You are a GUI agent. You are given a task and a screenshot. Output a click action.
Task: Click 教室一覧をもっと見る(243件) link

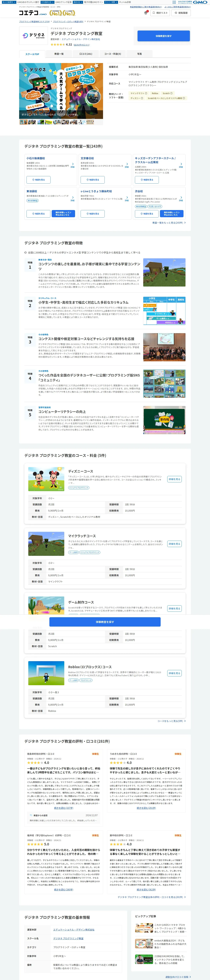coord(169,223)
